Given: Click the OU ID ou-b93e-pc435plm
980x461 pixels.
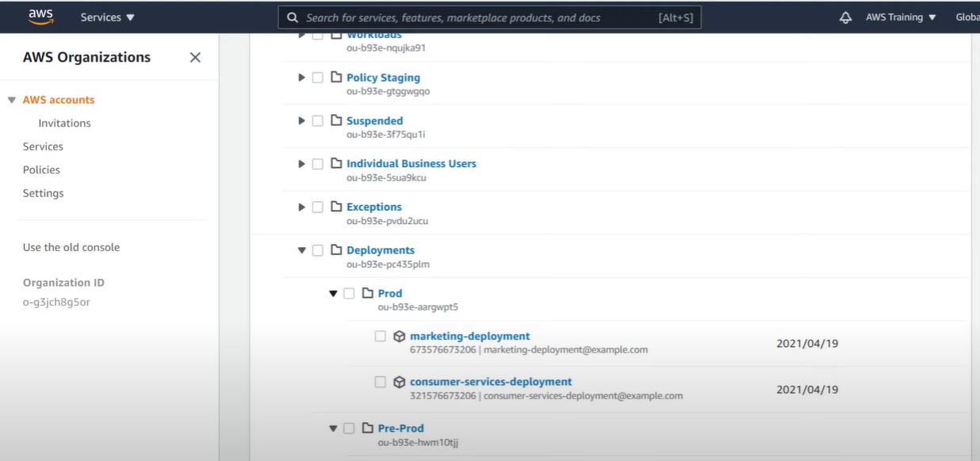Looking at the screenshot, I should [x=388, y=265].
